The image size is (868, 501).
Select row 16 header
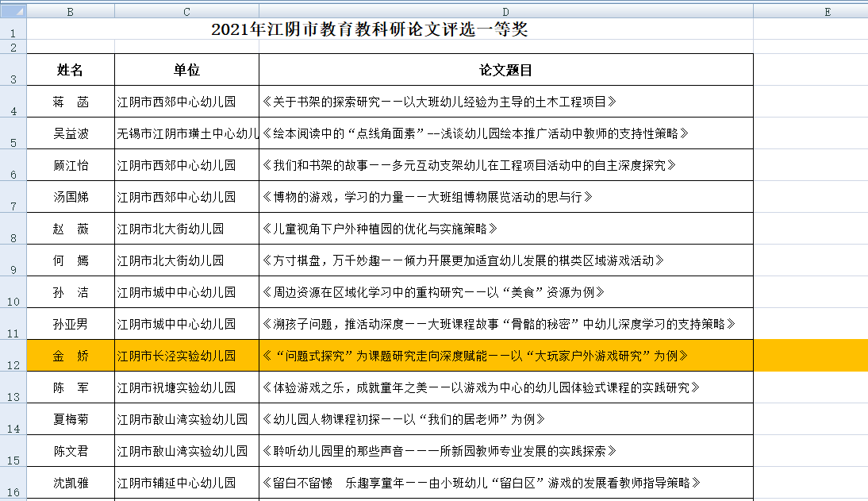point(13,484)
